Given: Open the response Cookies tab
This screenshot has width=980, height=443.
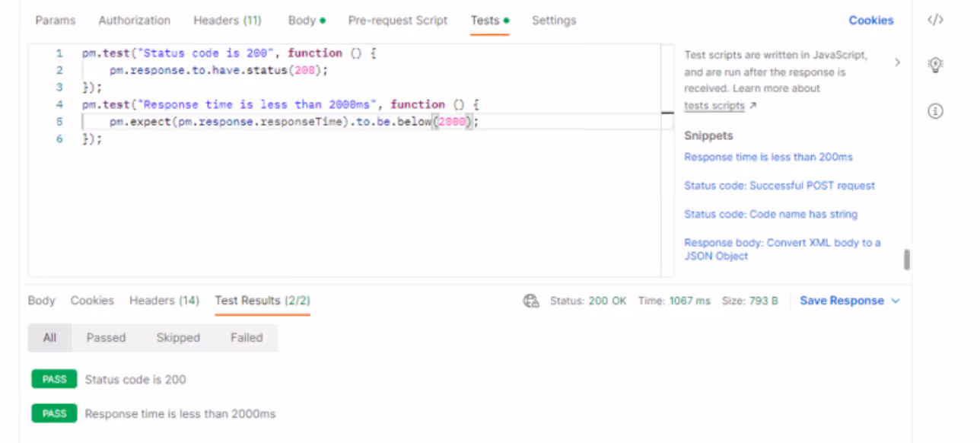Looking at the screenshot, I should click(x=92, y=301).
